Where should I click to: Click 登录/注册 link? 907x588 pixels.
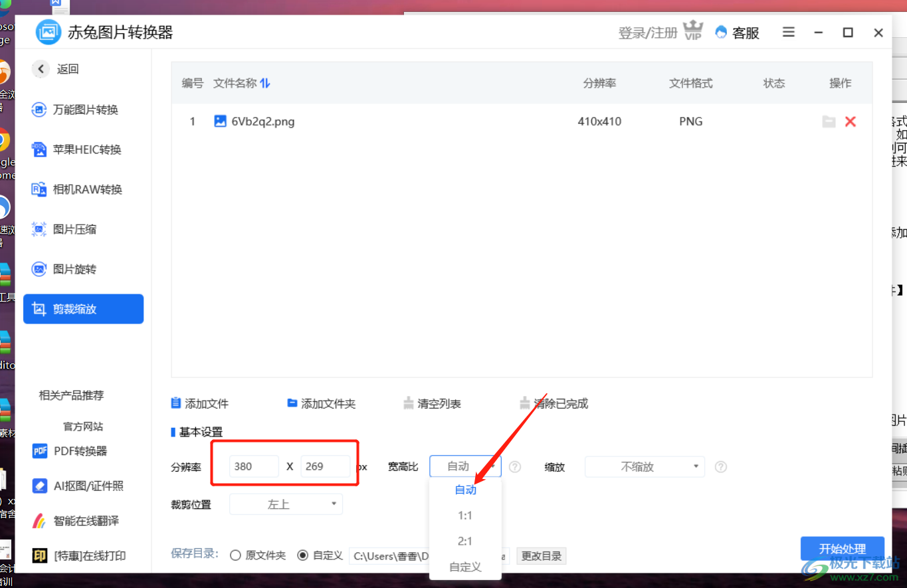648,33
